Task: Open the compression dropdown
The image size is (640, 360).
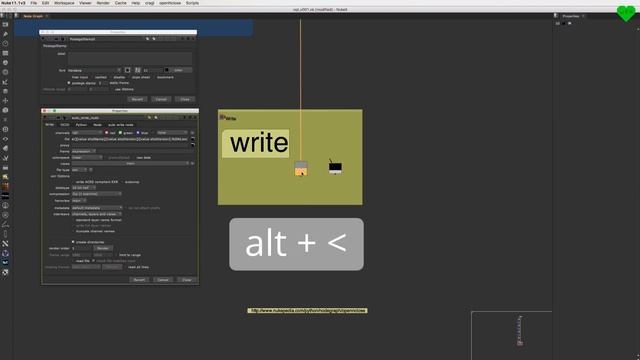Action: tap(97, 194)
